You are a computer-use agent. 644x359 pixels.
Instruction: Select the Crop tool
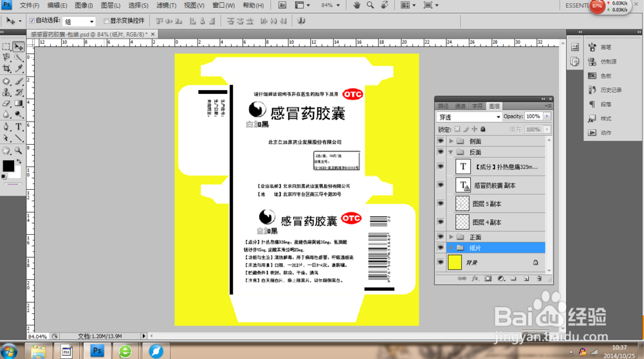pyautogui.click(x=6, y=68)
